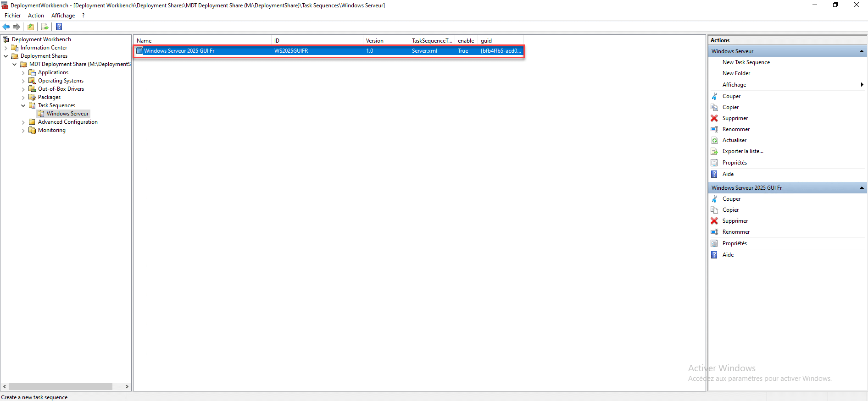Open the Affichage menu in menu bar

(x=63, y=16)
